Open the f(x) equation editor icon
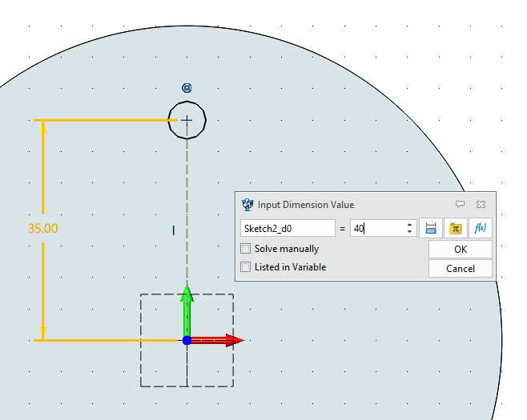The height and width of the screenshot is (420, 527). tap(481, 228)
